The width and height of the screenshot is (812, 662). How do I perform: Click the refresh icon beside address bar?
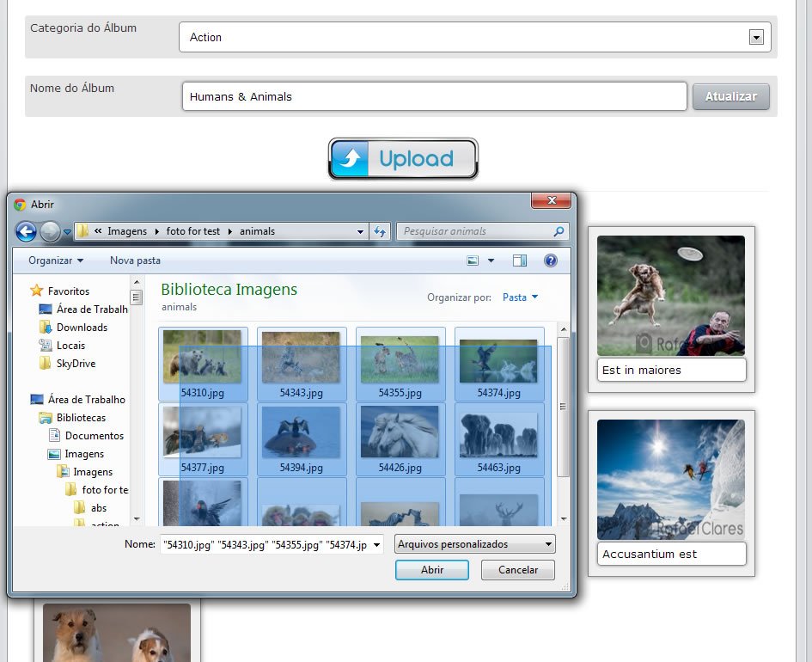380,231
